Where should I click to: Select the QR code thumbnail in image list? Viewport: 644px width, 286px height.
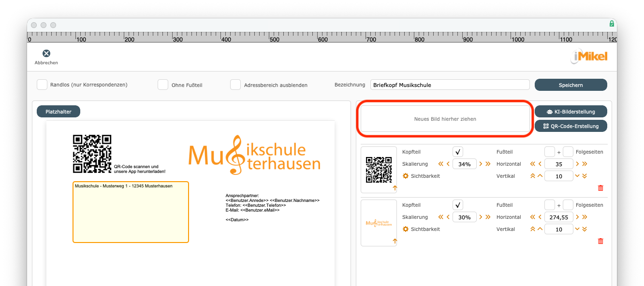click(379, 170)
